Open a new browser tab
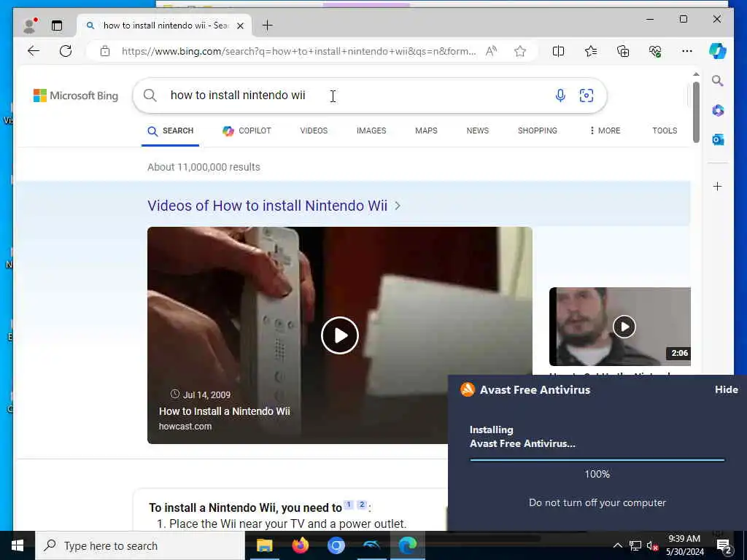The width and height of the screenshot is (747, 560). pos(267,26)
